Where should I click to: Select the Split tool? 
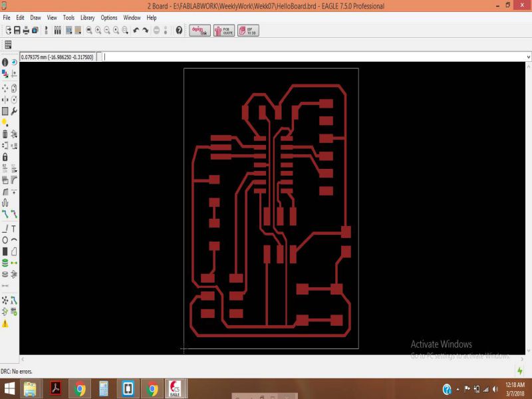click(x=5, y=192)
